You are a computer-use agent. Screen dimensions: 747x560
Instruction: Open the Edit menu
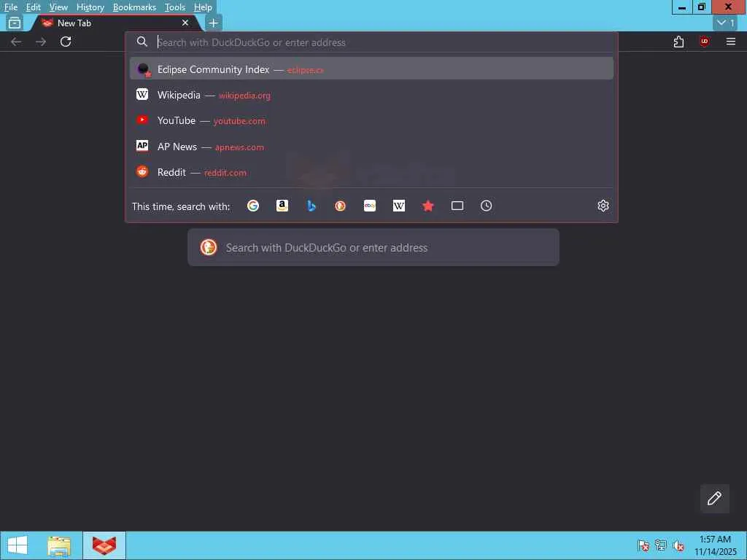pos(34,7)
